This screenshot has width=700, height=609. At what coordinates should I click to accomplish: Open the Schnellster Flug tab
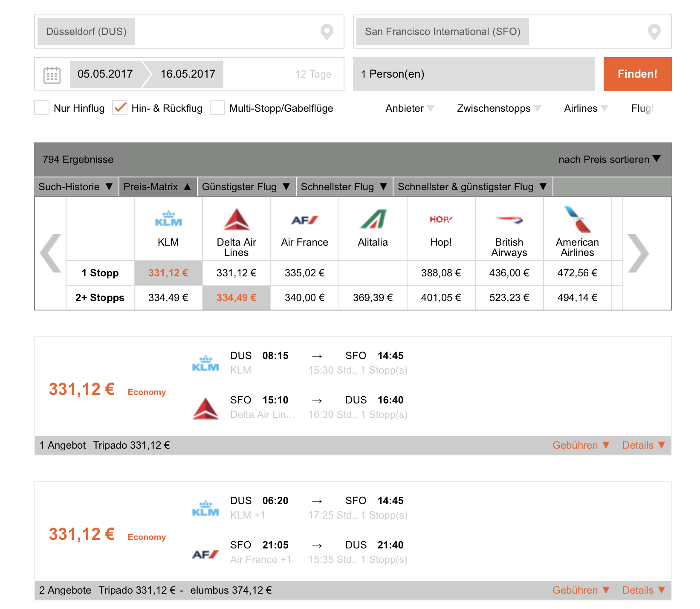tap(344, 187)
